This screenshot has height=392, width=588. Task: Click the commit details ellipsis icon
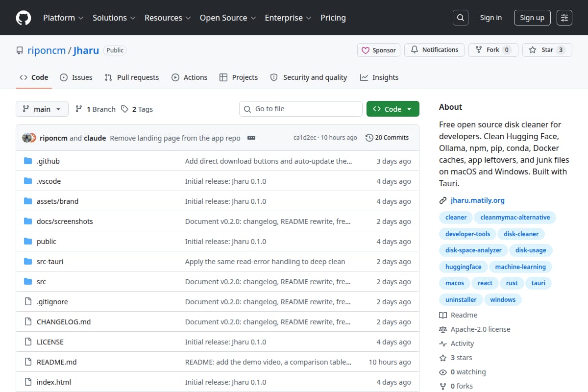tap(251, 138)
